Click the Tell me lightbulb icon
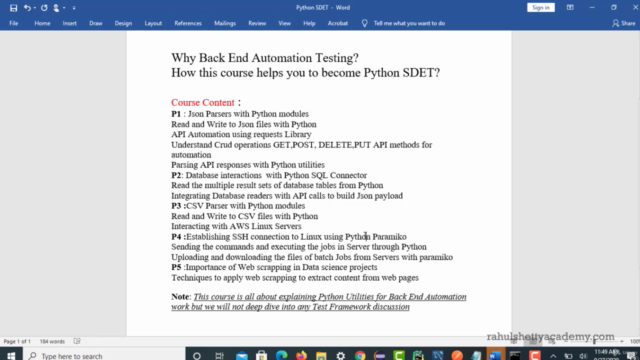This screenshot has height=360, width=640. click(x=364, y=23)
